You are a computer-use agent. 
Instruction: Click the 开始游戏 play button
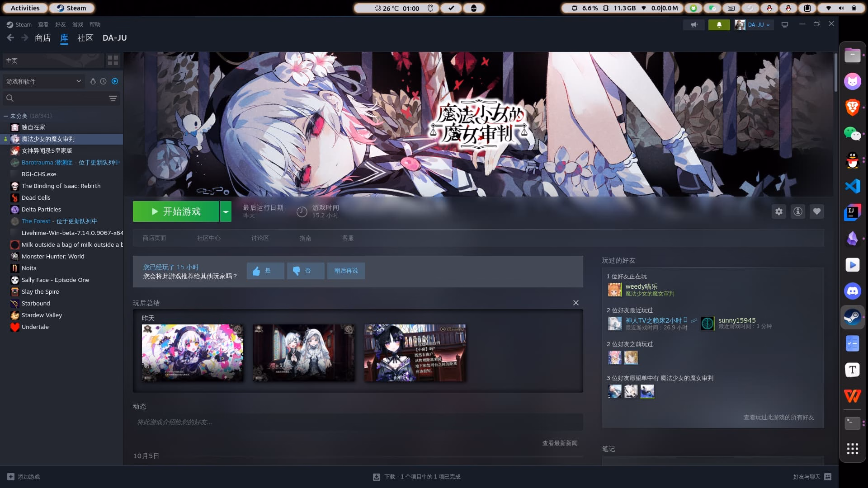click(x=176, y=211)
